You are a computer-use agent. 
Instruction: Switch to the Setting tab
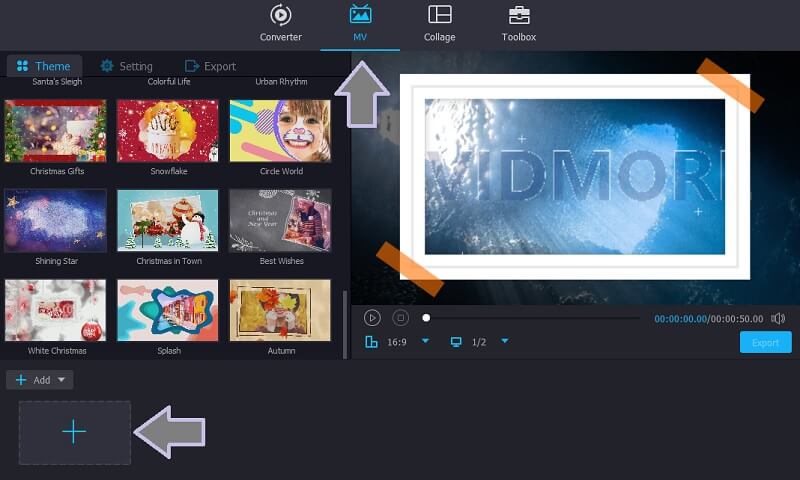pyautogui.click(x=126, y=66)
